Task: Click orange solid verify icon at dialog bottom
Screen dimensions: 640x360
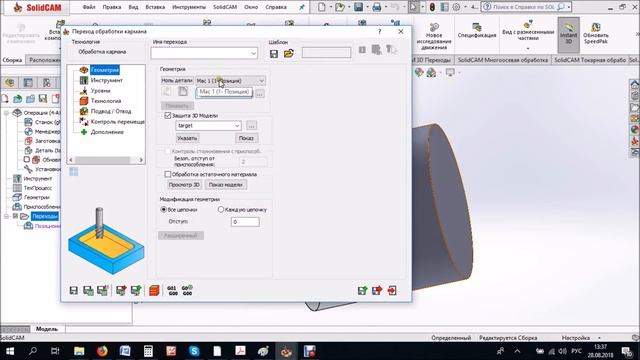Action: [154, 290]
